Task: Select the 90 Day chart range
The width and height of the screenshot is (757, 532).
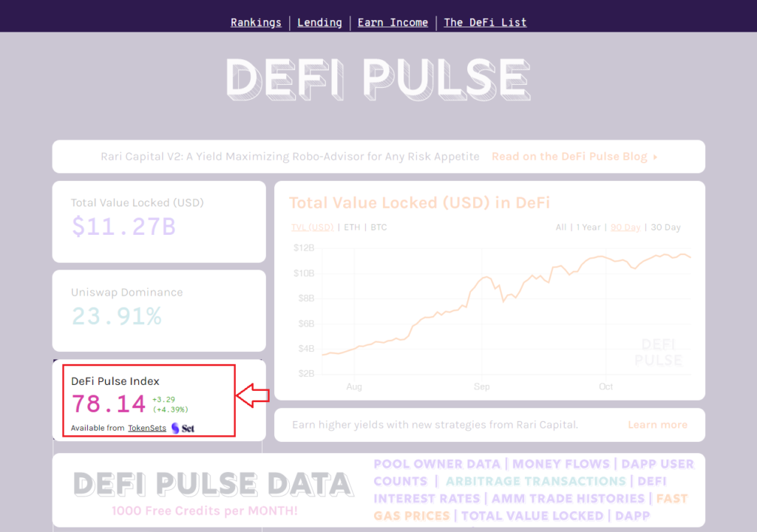Action: click(x=625, y=227)
